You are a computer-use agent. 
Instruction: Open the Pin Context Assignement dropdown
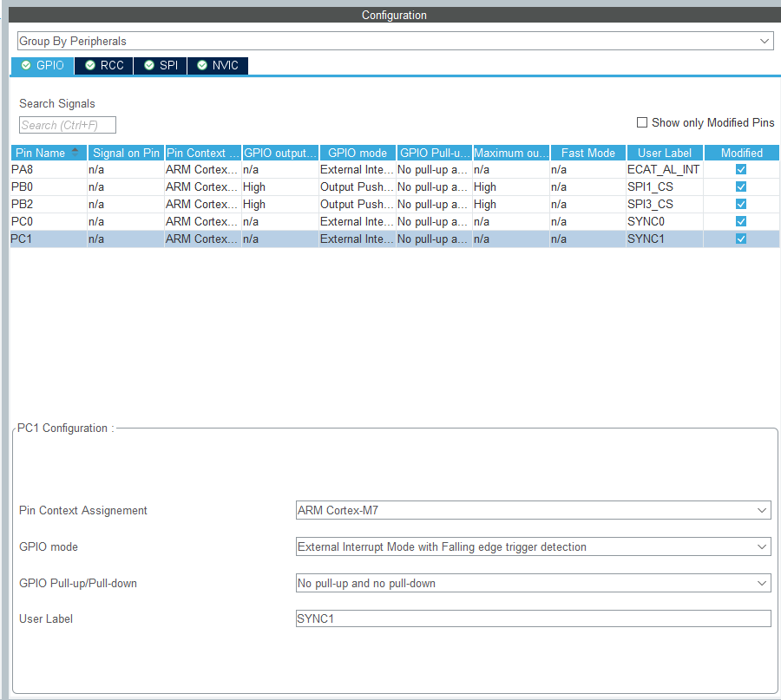point(534,510)
